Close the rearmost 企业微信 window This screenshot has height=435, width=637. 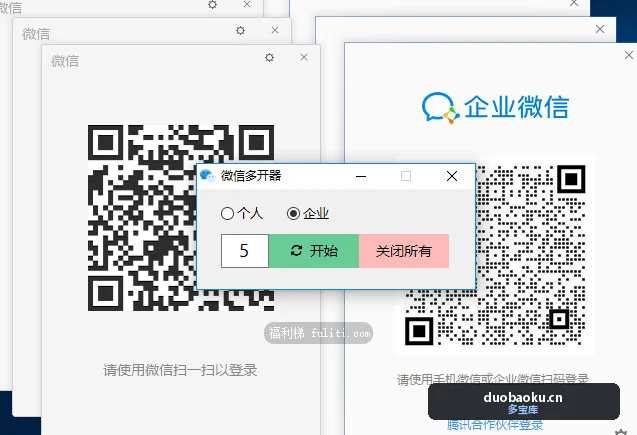tap(574, 3)
